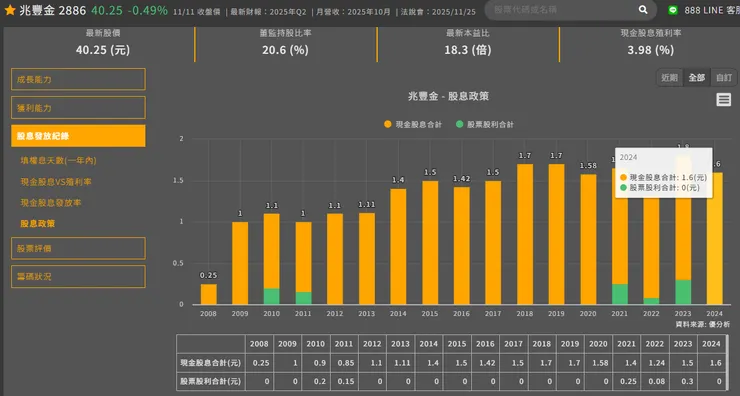Expand the 股票評價 sidebar section
The width and height of the screenshot is (740, 396).
78,248
